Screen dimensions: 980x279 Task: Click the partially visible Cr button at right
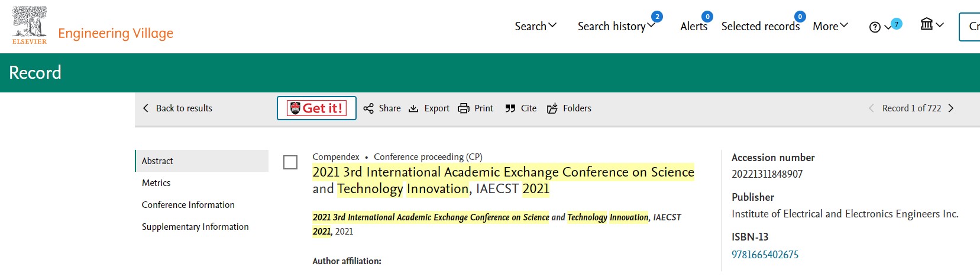point(970,27)
